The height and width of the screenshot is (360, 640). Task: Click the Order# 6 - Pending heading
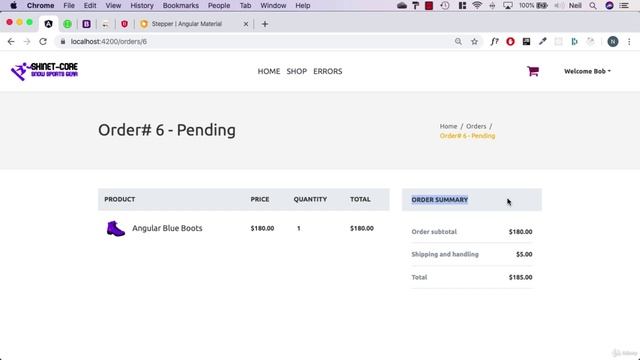tap(167, 130)
